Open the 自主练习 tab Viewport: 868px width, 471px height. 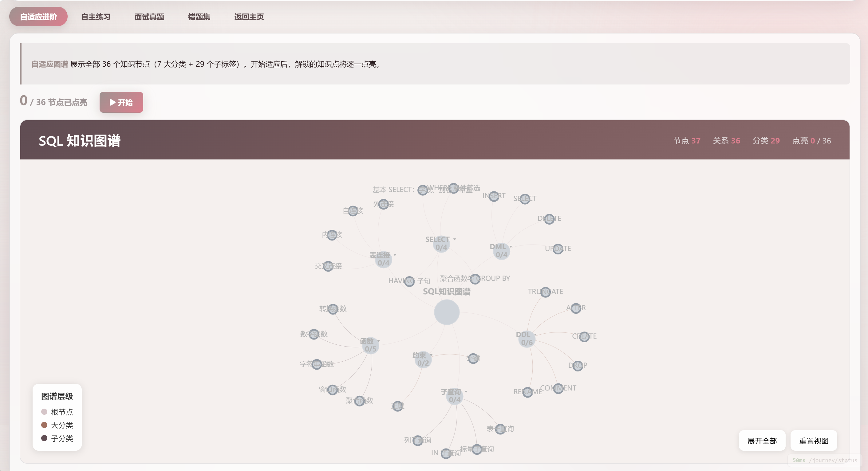point(95,17)
